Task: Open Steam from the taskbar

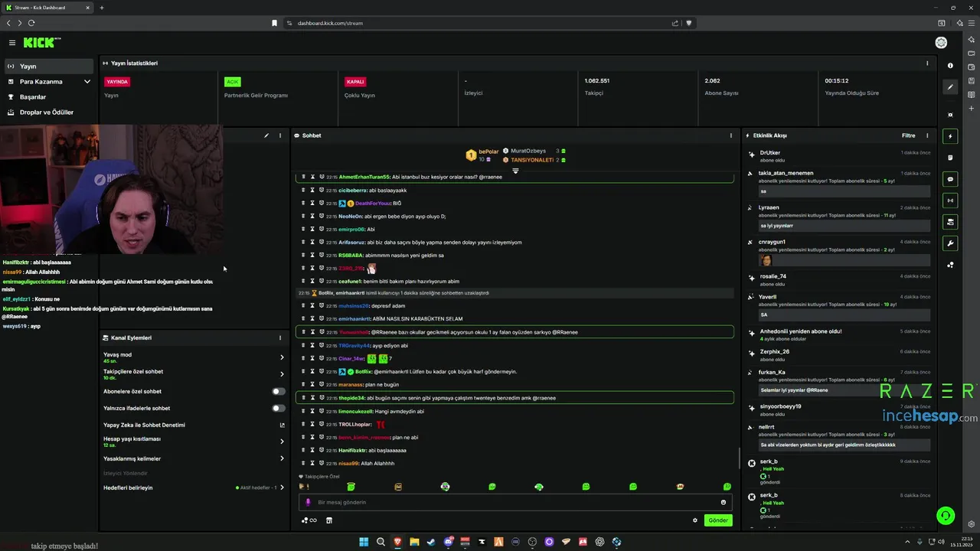Action: tap(431, 542)
